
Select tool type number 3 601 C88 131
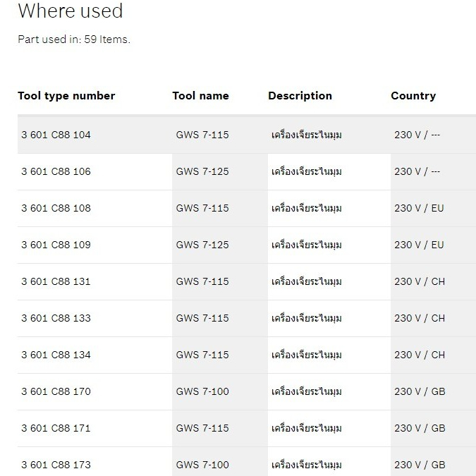(56, 281)
